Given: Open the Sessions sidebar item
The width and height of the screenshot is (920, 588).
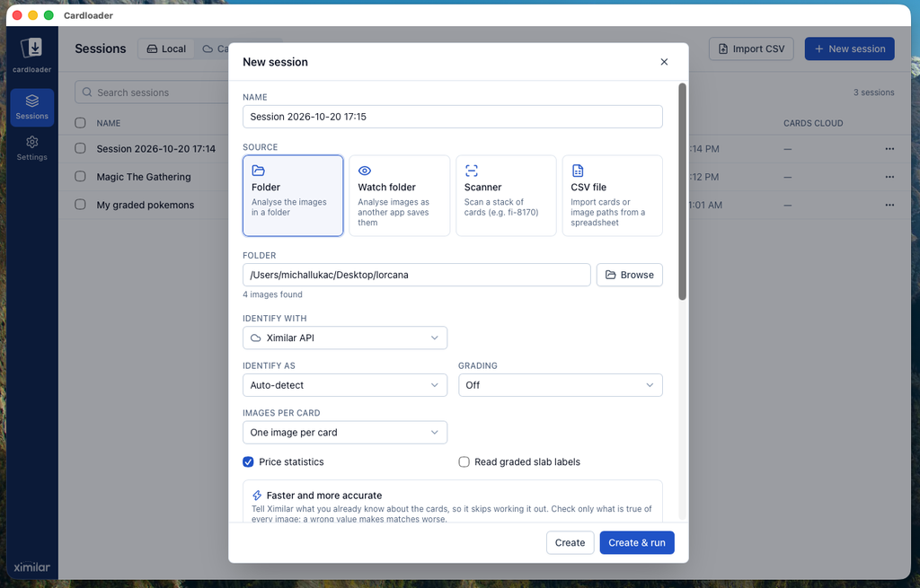Looking at the screenshot, I should [x=31, y=108].
